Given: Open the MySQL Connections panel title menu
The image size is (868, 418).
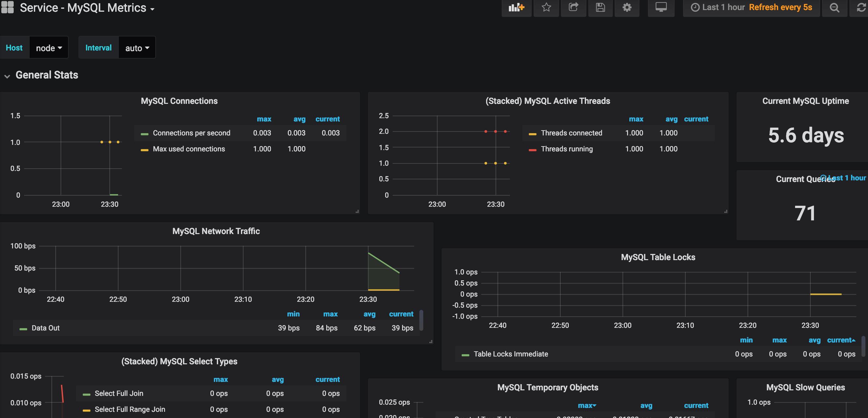Looking at the screenshot, I should [x=179, y=101].
